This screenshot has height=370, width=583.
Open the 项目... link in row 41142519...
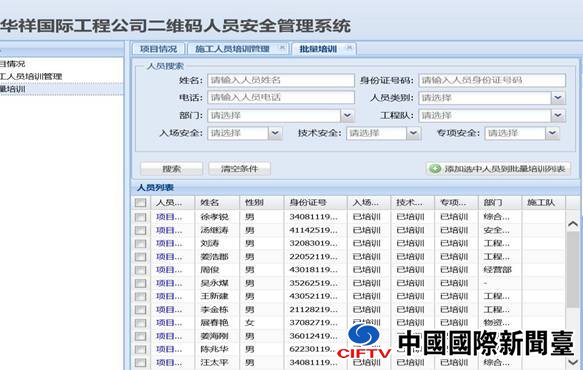[x=169, y=230]
